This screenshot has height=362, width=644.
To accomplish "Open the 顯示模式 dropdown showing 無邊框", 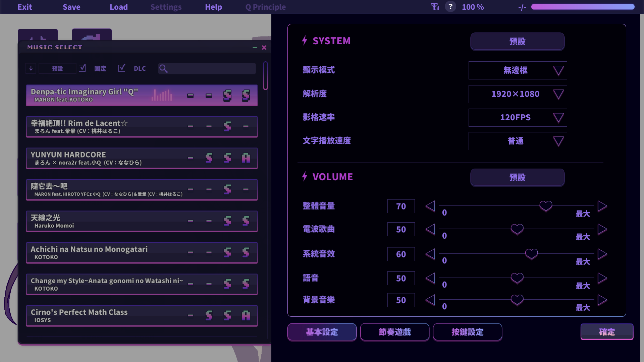I will click(518, 70).
